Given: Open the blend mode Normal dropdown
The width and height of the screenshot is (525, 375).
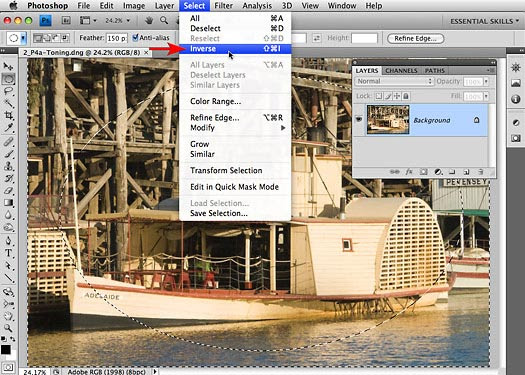Looking at the screenshot, I should (x=394, y=81).
